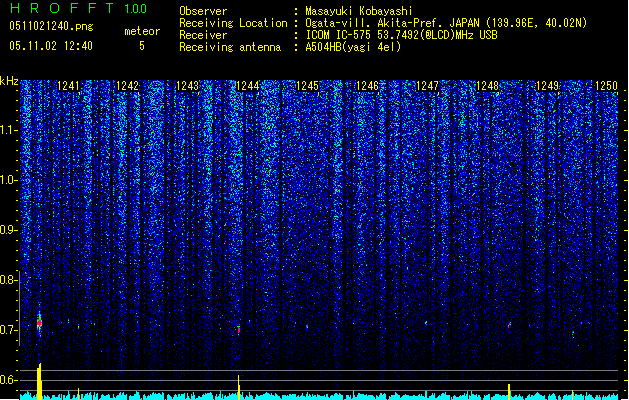Select the file name 0511021240.png
Screen dimensions: 629x400
tap(51, 27)
